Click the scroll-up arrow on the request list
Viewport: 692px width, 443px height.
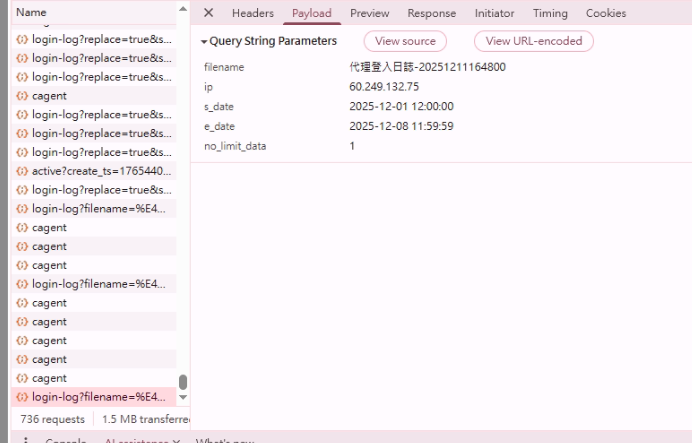coord(182,10)
